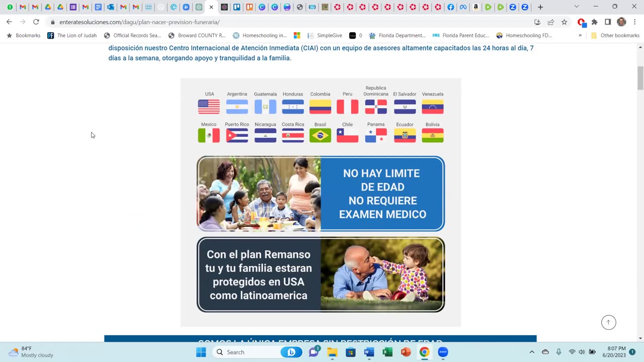Show hidden system tray icons
Viewport: 644px width, 362px height.
point(532,352)
